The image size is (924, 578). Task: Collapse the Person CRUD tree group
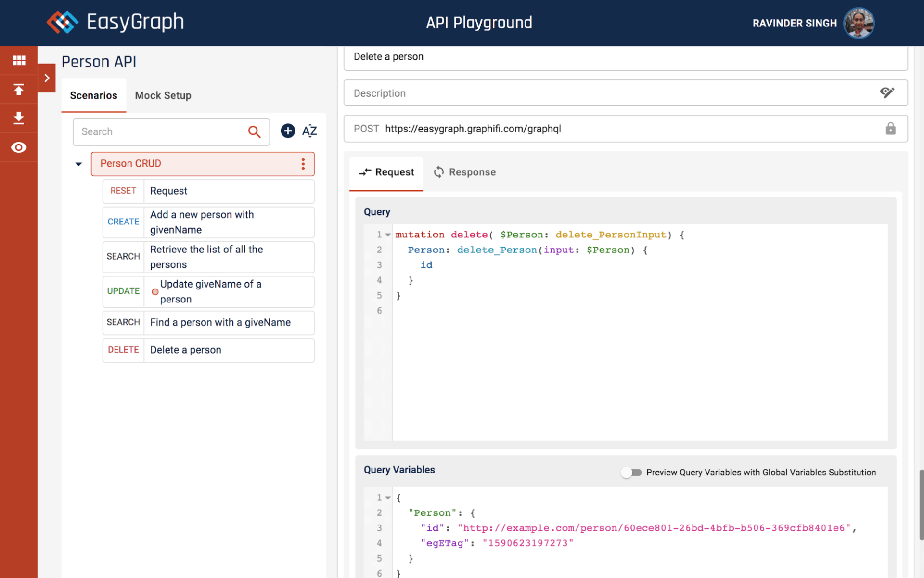point(78,164)
